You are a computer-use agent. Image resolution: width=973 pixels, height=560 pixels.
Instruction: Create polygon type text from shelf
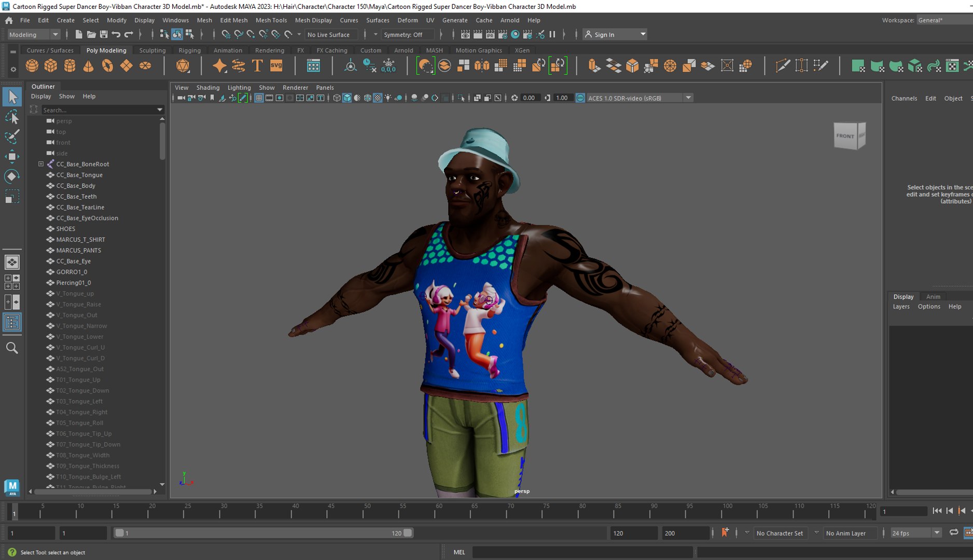pos(257,66)
